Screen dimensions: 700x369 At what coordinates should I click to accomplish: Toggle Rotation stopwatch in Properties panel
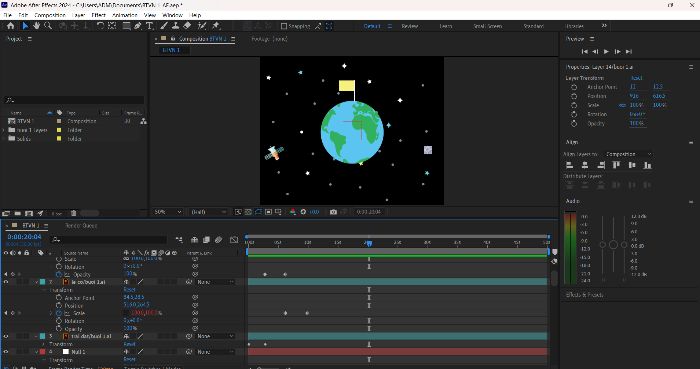[574, 114]
